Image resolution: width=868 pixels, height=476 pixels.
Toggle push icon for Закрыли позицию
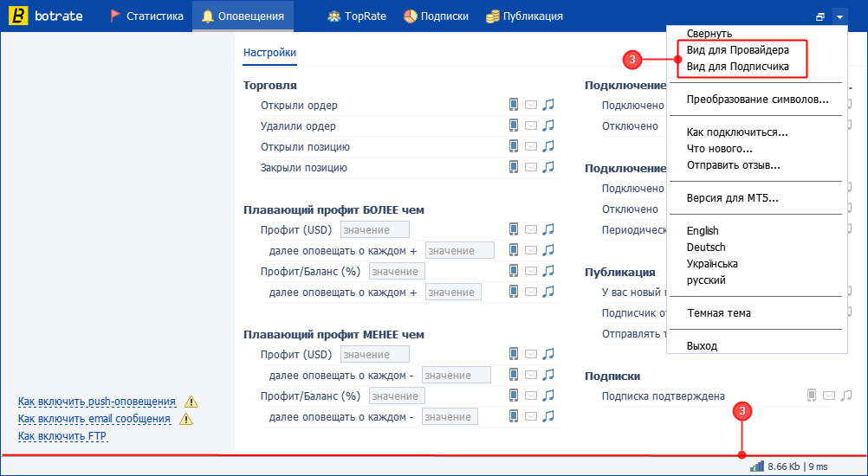[x=514, y=166]
